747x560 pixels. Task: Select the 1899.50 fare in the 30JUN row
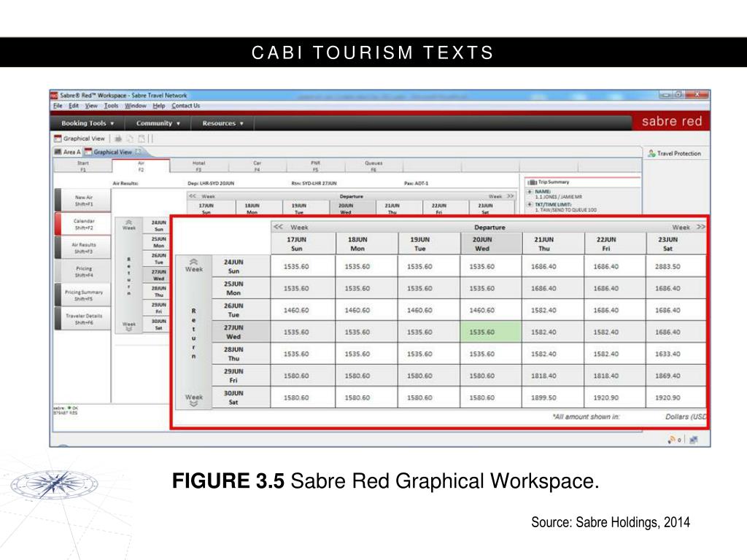553,397
